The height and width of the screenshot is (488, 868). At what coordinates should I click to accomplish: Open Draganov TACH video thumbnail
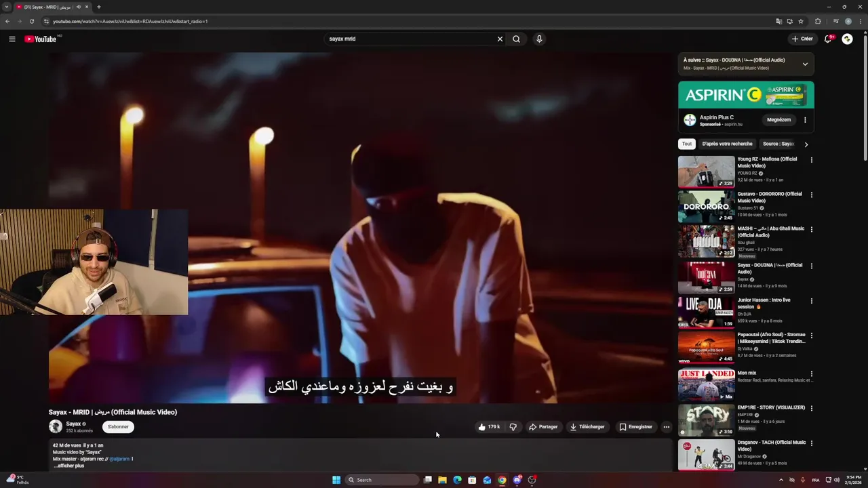tap(706, 455)
